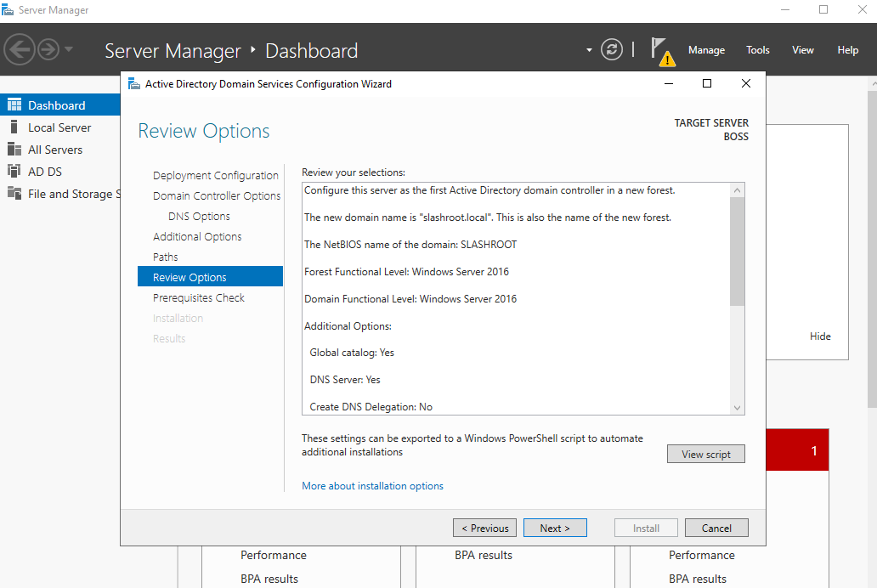Expand the navigation history dropdown arrow
Viewport: 877px width, 588px height.
pos(69,50)
